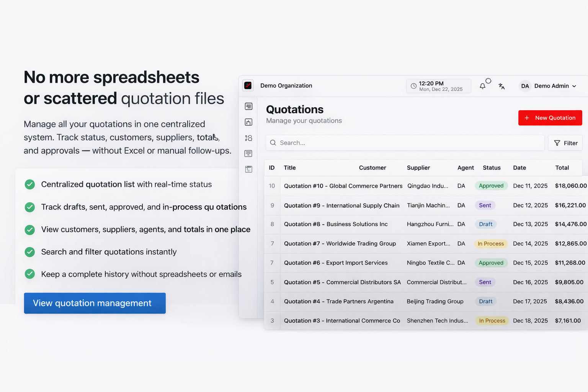Click the clock time widget
588x392 pixels.
tap(438, 86)
